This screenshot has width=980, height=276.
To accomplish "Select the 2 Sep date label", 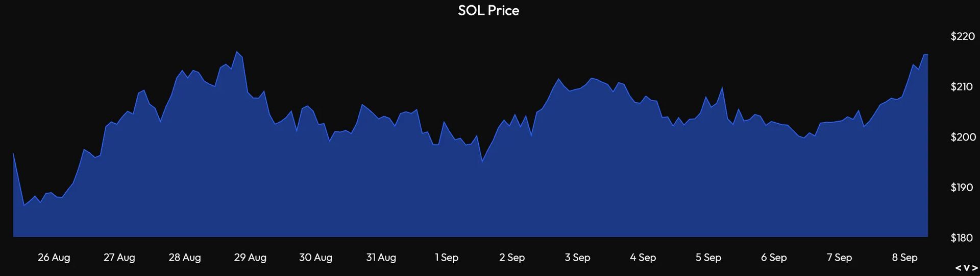I will coord(512,258).
